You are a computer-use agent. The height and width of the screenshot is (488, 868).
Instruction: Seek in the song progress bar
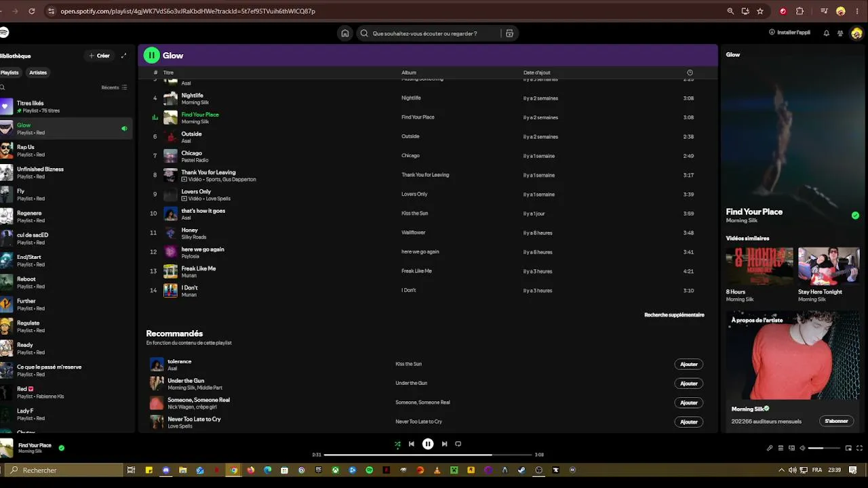[428, 455]
